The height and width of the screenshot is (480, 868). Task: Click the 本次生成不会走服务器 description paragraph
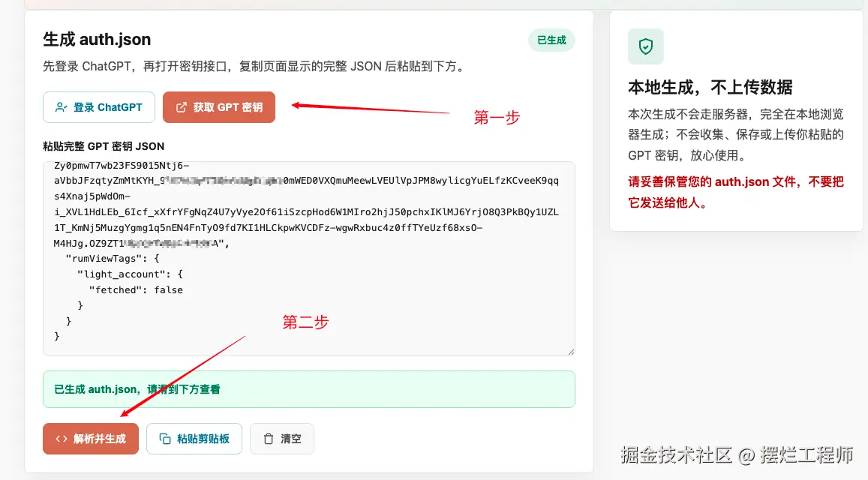[x=736, y=134]
